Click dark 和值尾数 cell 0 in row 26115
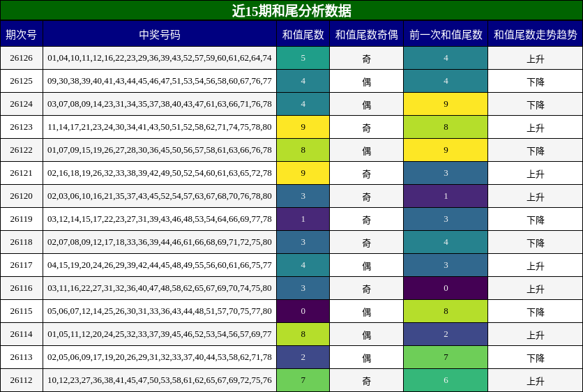Viewport: 583px width, 392px height. tap(303, 311)
